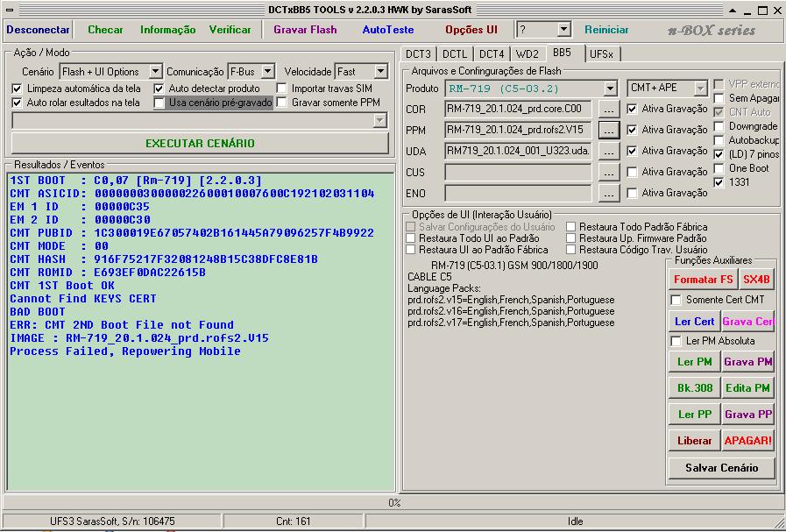
Task: Expand the Cenário dropdown
Action: click(155, 71)
